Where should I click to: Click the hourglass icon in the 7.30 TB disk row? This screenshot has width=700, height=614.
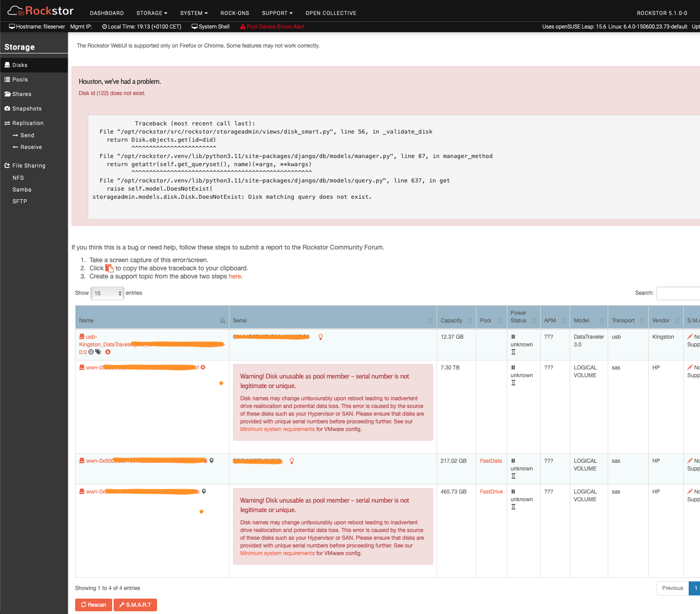coord(513,383)
